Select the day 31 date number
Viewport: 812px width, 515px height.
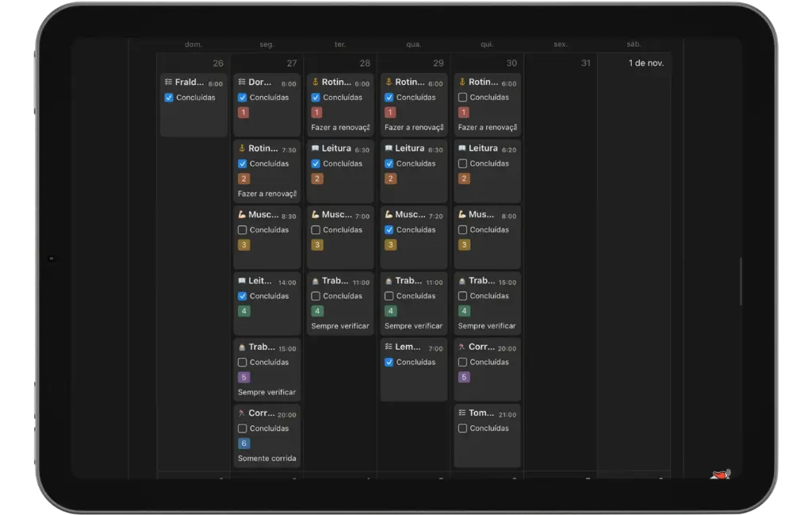[586, 63]
